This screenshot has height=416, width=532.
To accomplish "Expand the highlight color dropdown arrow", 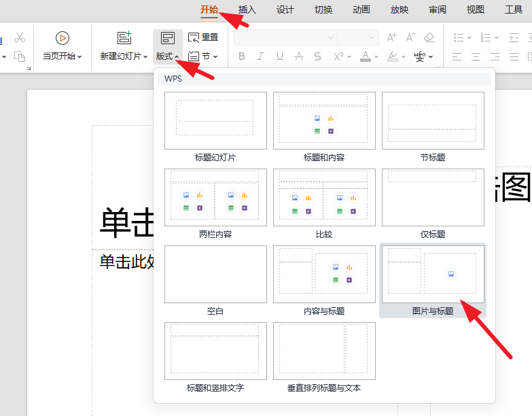I will (x=404, y=56).
